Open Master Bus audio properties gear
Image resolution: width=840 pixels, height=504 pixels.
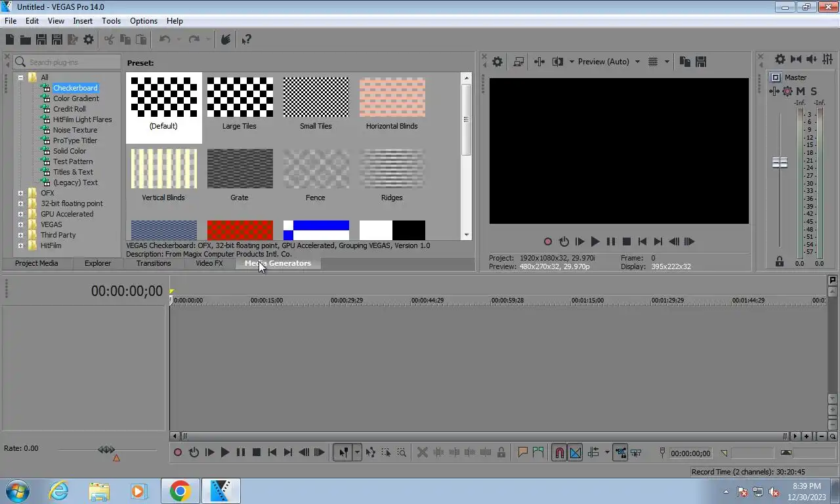[780, 59]
